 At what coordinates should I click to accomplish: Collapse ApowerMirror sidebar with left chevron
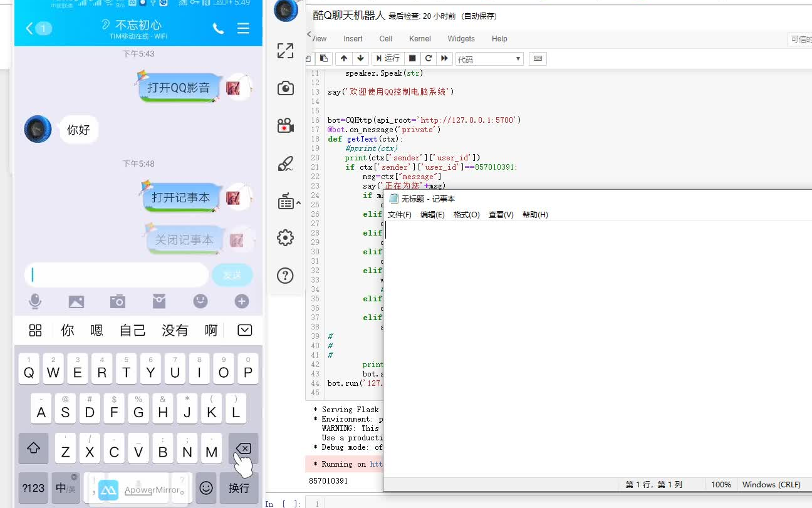309,34
